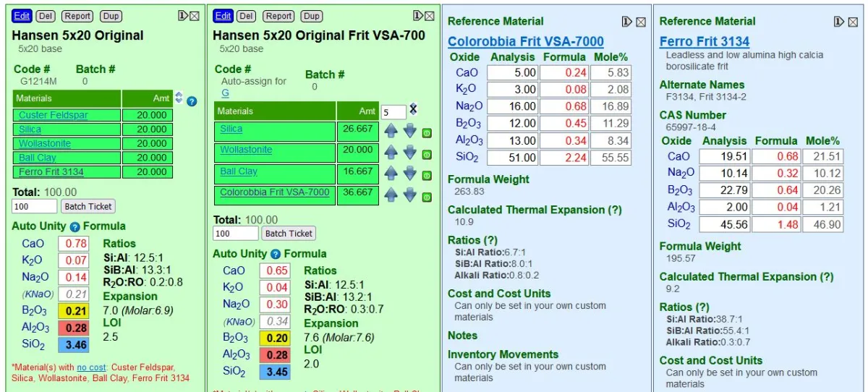Image resolution: width=868 pixels, height=392 pixels.
Task: Click the 16.89 Na2O mole% cell
Action: 610,106
